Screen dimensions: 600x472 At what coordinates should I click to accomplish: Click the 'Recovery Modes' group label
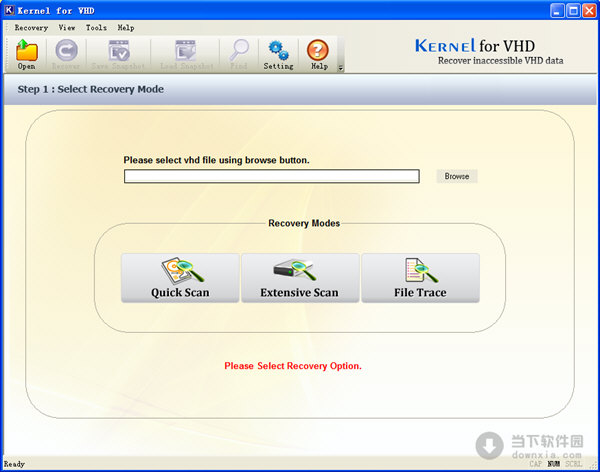(x=304, y=223)
